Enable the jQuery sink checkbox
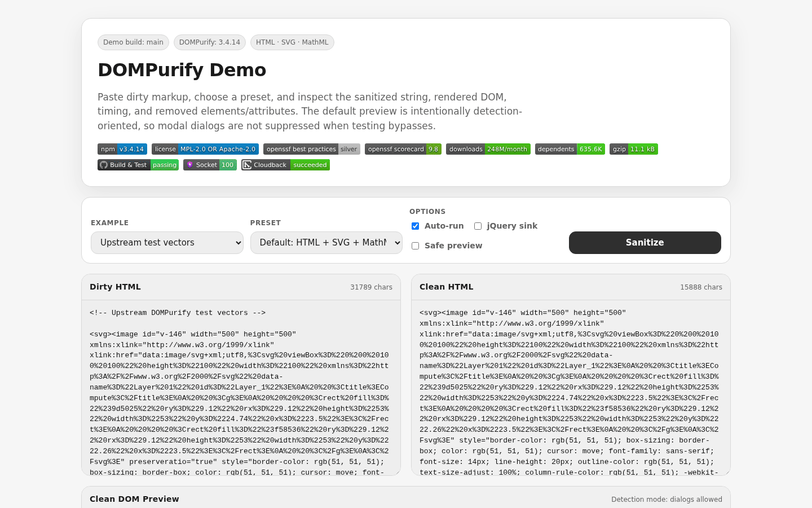The image size is (812, 508). [x=478, y=226]
